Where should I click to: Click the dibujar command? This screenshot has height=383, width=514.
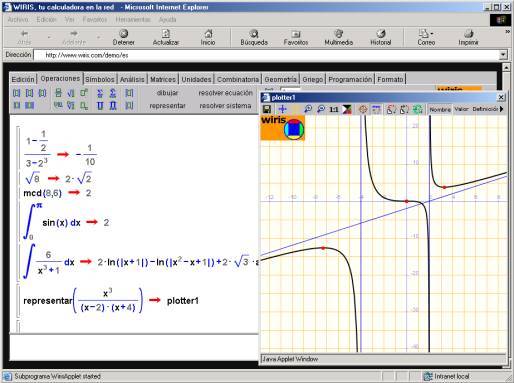coord(167,93)
